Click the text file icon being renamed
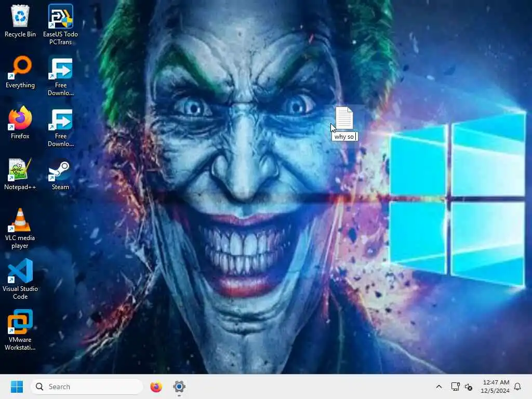 point(344,118)
